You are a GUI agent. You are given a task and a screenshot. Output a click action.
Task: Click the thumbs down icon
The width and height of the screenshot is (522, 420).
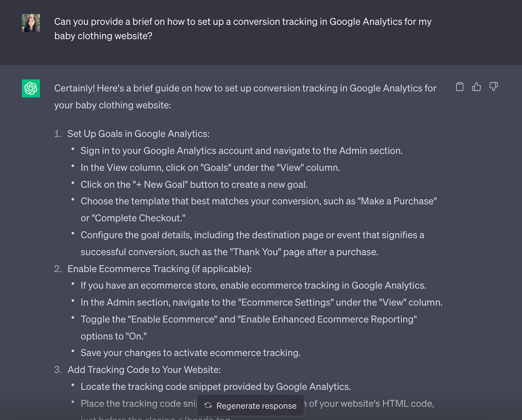click(493, 87)
